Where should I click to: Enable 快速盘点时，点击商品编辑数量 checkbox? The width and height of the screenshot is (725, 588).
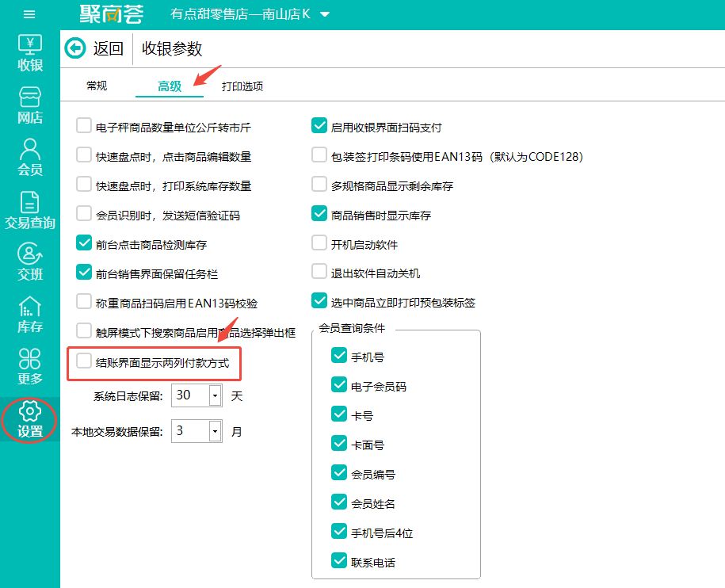click(84, 155)
